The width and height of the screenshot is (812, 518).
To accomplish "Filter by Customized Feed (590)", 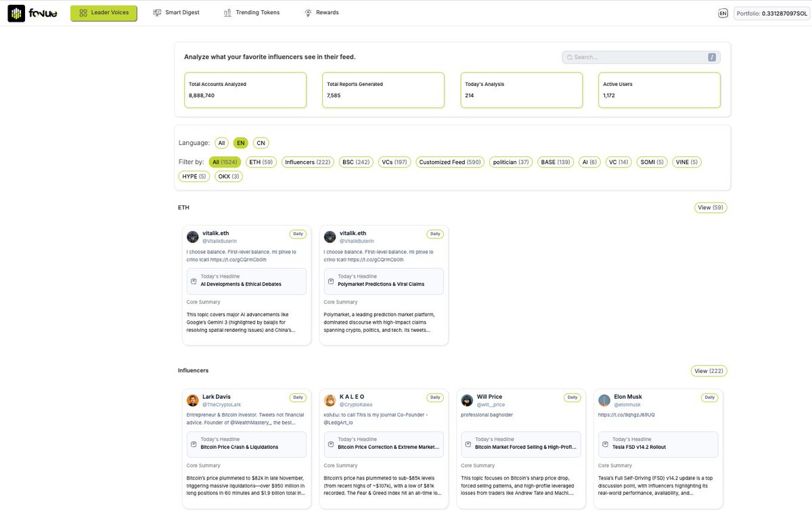I will click(450, 163).
